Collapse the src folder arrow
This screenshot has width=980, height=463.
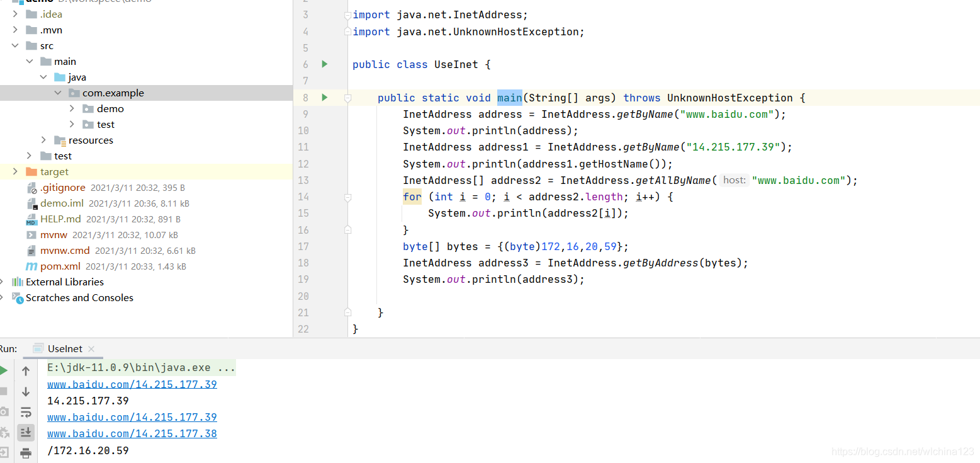click(15, 45)
